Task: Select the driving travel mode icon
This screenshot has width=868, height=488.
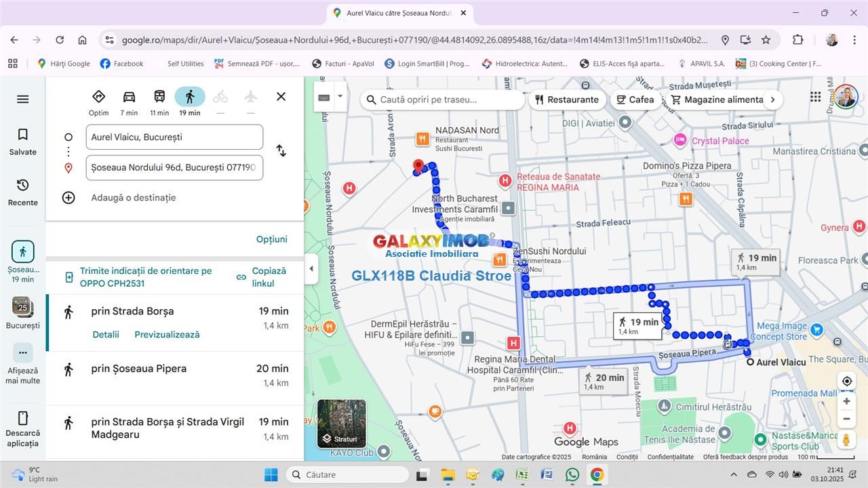Action: [129, 97]
